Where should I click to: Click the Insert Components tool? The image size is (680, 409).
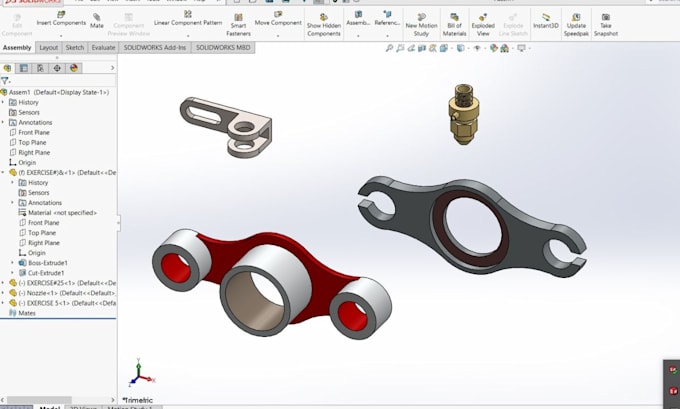click(61, 19)
